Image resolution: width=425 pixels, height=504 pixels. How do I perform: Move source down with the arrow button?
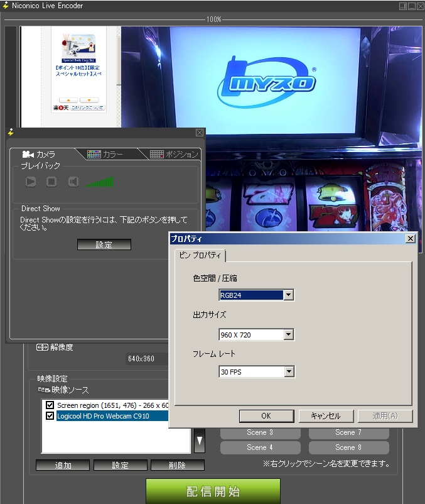pyautogui.click(x=200, y=441)
